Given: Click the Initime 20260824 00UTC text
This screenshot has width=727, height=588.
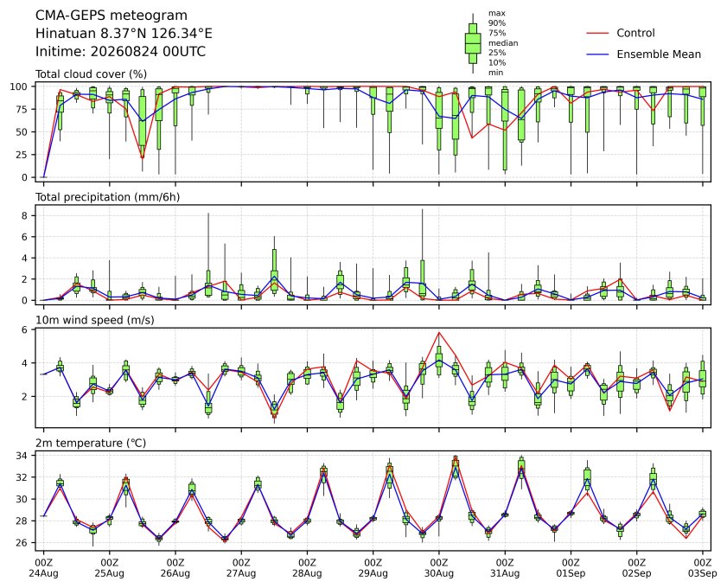Looking at the screenshot, I should click(x=120, y=51).
